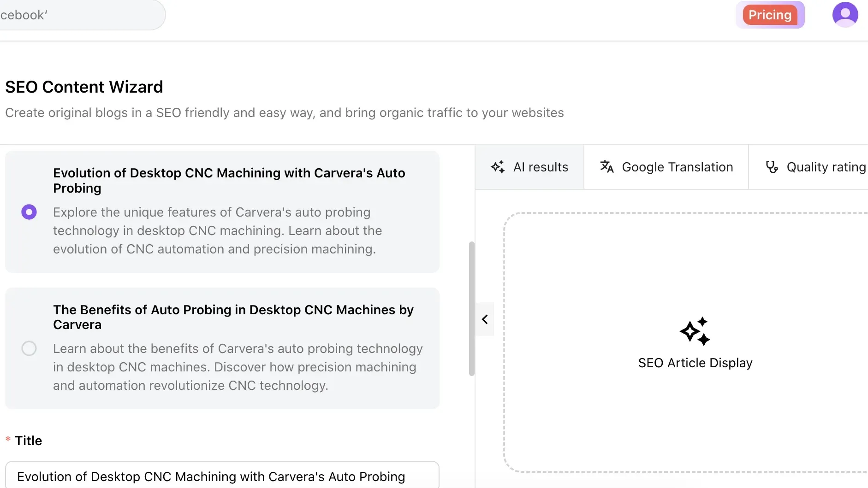Select the Benefits of Auto Probing radio button
This screenshot has height=488, width=868.
29,348
